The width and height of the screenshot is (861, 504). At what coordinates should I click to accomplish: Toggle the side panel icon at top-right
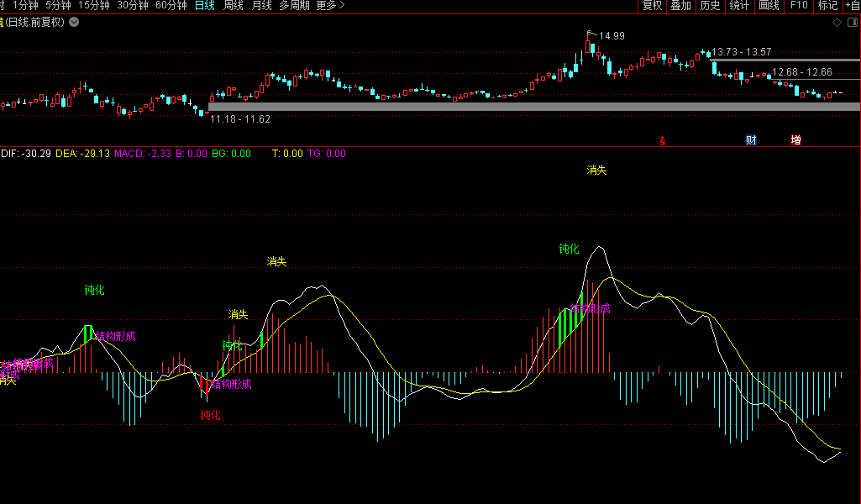[x=853, y=23]
